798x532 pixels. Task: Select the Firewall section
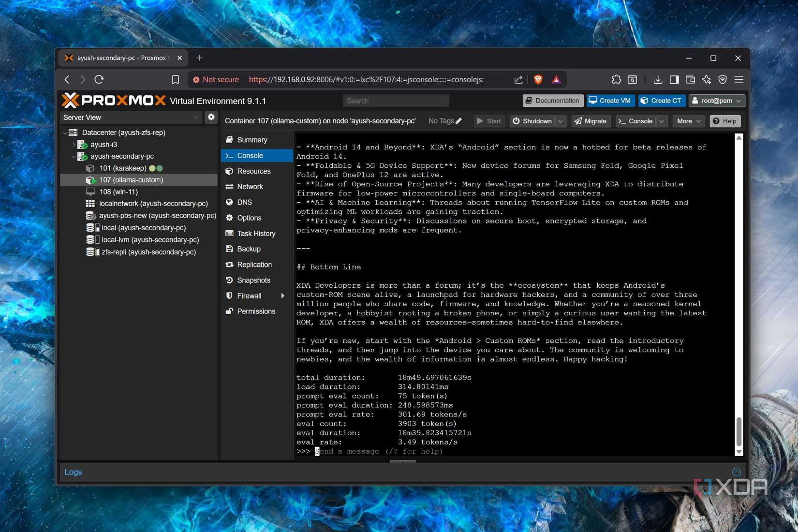tap(249, 296)
